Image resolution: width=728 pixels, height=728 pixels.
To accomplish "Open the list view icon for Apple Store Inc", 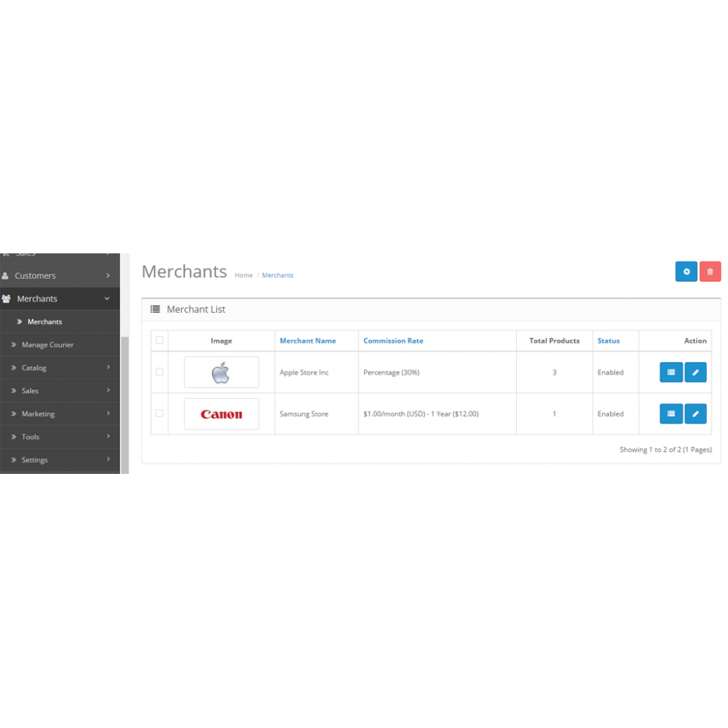I will pos(670,372).
